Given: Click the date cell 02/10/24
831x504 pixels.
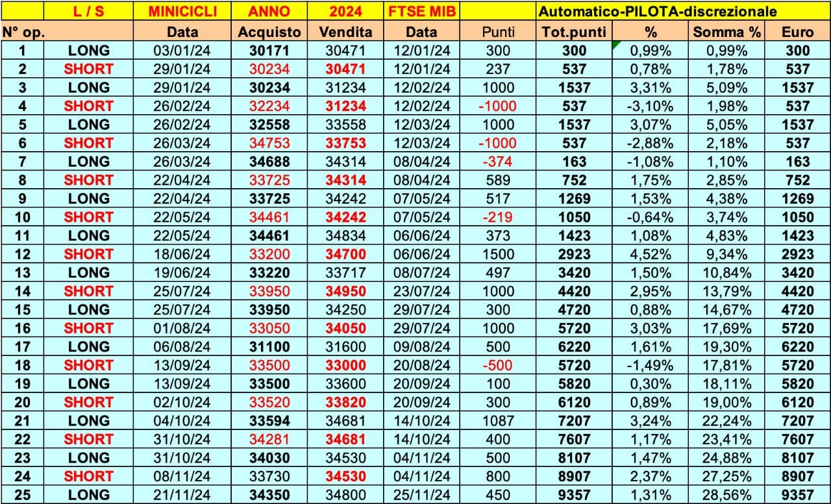Looking at the screenshot, I should (x=182, y=402).
